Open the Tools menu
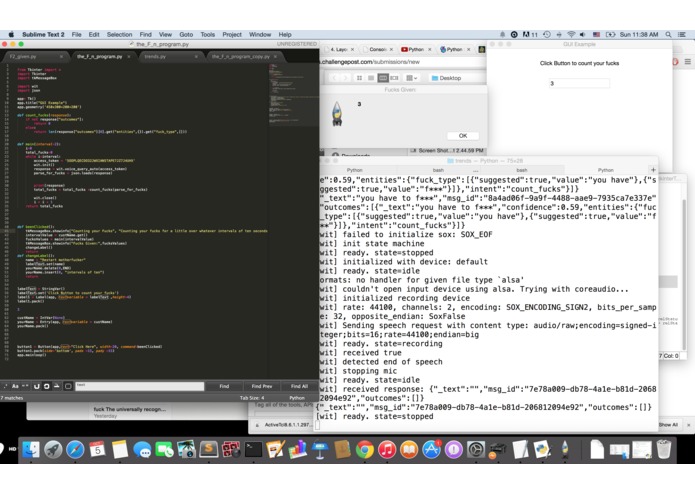This screenshot has width=695, height=494. coord(207,35)
